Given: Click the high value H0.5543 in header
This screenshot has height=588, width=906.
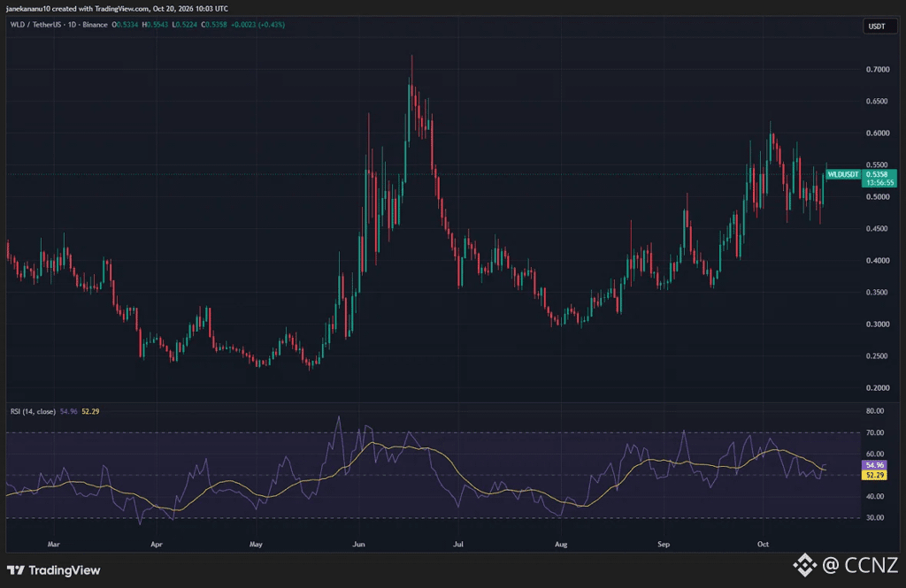Looking at the screenshot, I should tap(155, 25).
